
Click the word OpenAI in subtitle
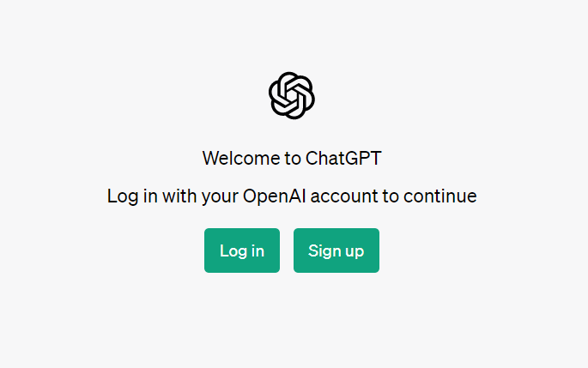(275, 196)
